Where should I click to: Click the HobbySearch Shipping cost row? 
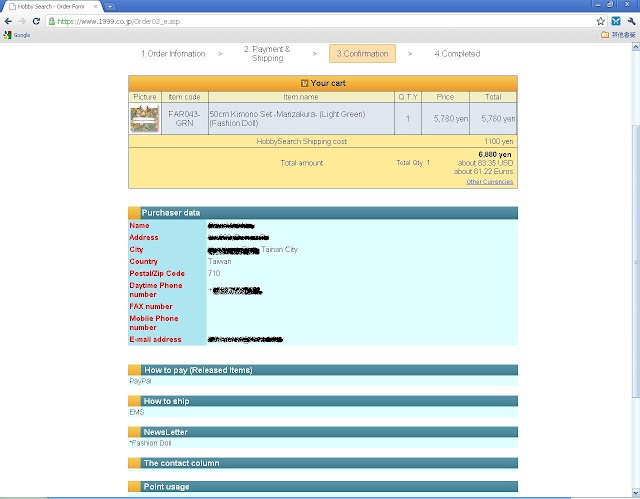click(x=323, y=141)
